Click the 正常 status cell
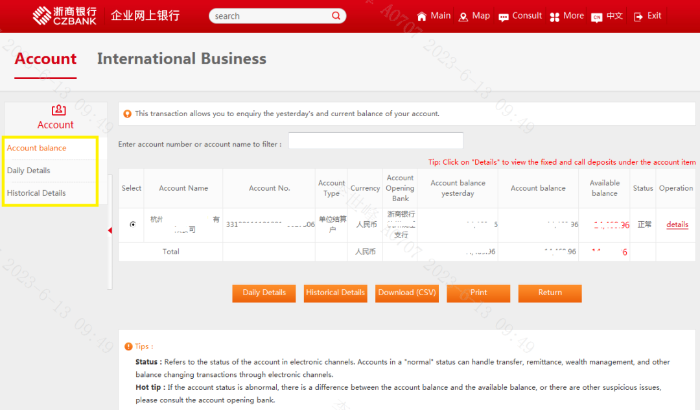Screen dimensions: 700x410 point(644,224)
